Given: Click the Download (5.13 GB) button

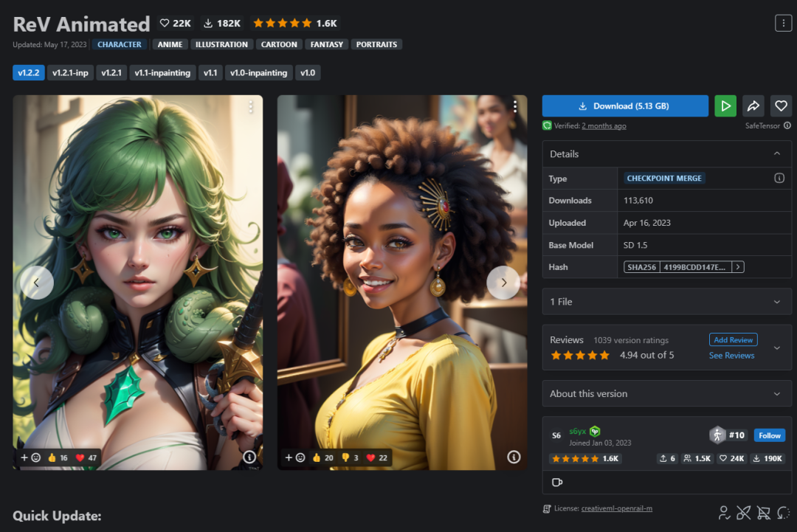Looking at the screenshot, I should click(x=625, y=106).
